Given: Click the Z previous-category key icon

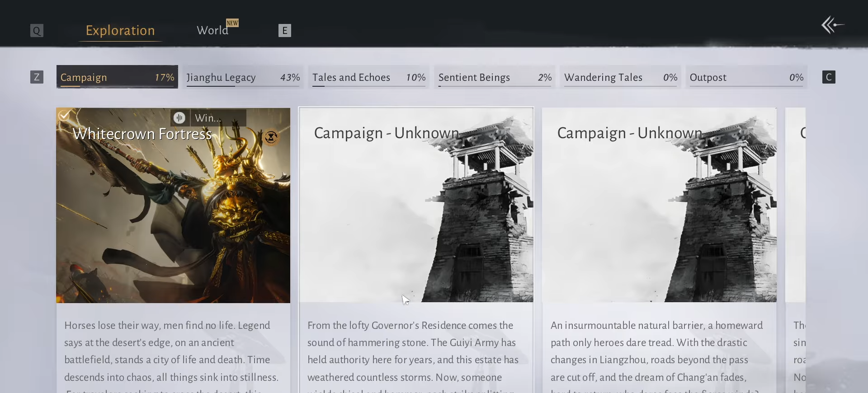Looking at the screenshot, I should pyautogui.click(x=37, y=77).
